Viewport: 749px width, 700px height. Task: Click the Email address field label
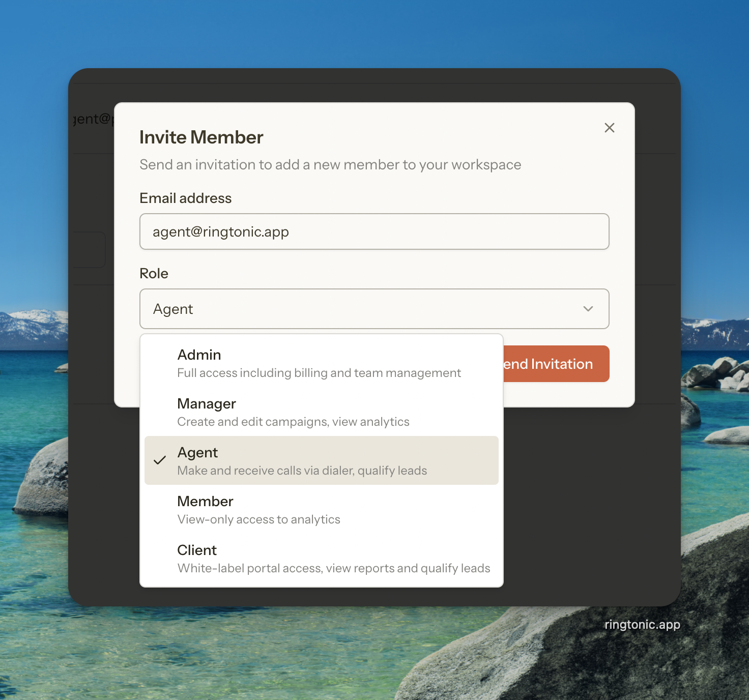coord(185,198)
